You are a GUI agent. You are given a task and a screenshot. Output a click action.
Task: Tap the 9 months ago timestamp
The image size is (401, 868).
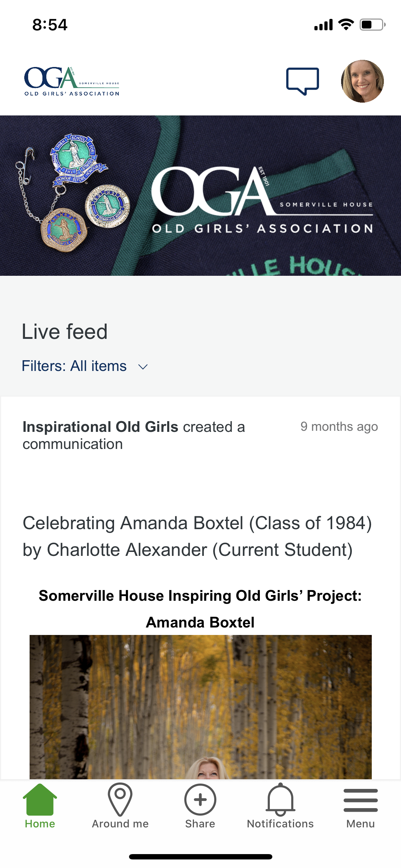[339, 427]
